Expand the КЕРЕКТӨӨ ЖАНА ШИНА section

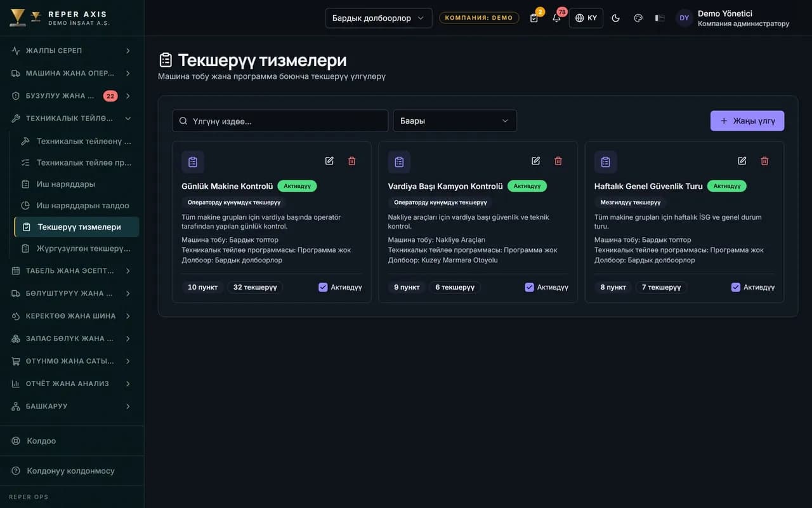72,316
